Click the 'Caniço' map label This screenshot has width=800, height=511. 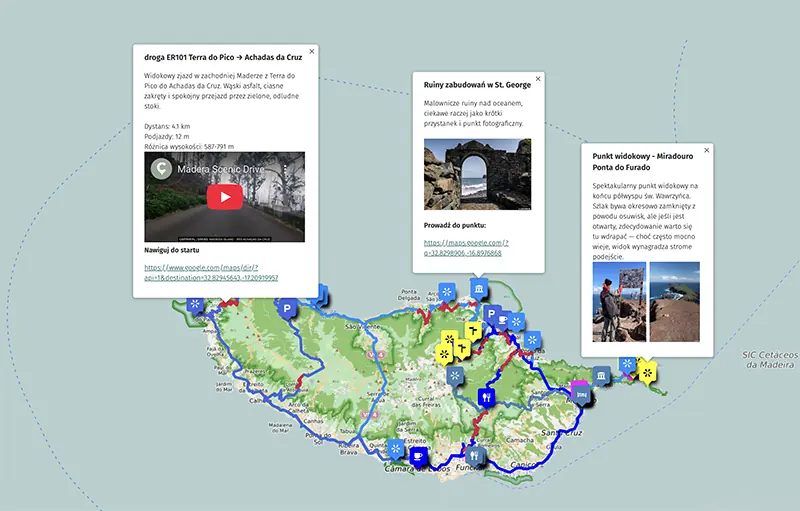point(524,465)
